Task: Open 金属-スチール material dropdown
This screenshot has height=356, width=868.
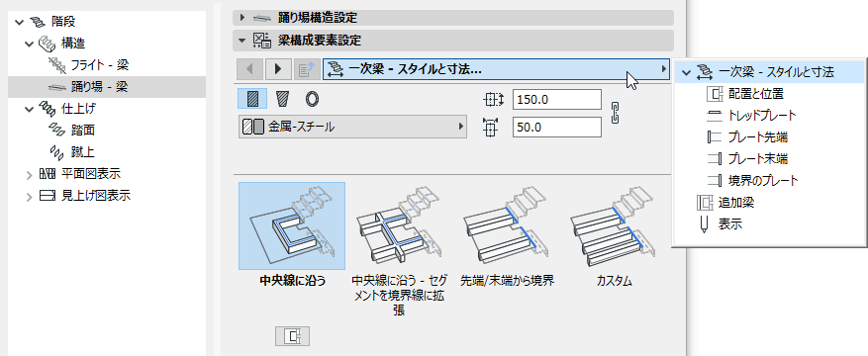Action: (352, 128)
